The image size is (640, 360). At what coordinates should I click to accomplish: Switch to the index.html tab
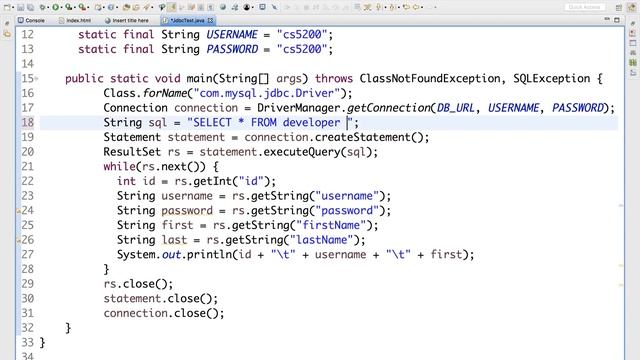tap(75, 20)
